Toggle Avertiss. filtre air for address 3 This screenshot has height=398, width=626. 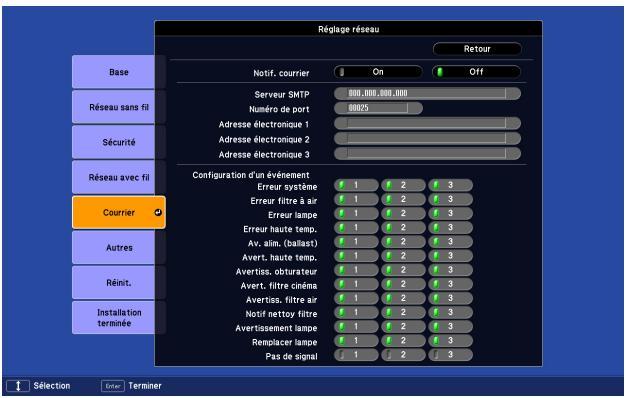click(450, 298)
